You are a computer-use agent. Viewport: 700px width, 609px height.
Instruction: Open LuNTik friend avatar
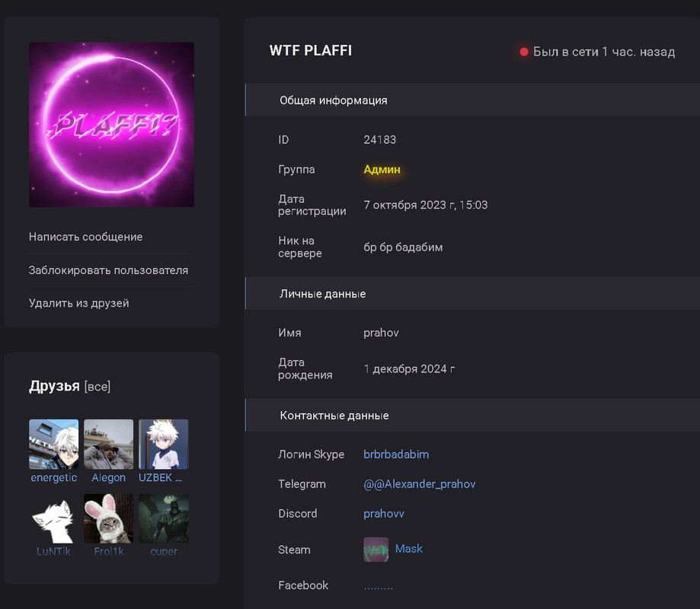53,518
